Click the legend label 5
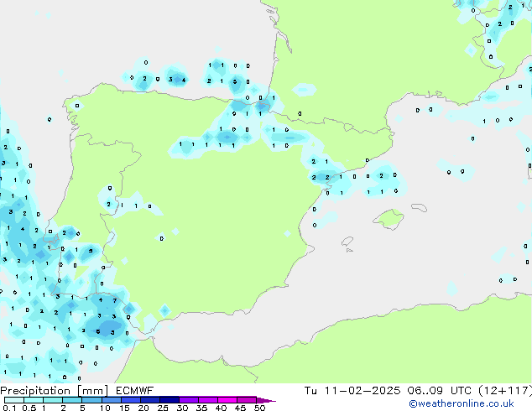 (x=82, y=408)
